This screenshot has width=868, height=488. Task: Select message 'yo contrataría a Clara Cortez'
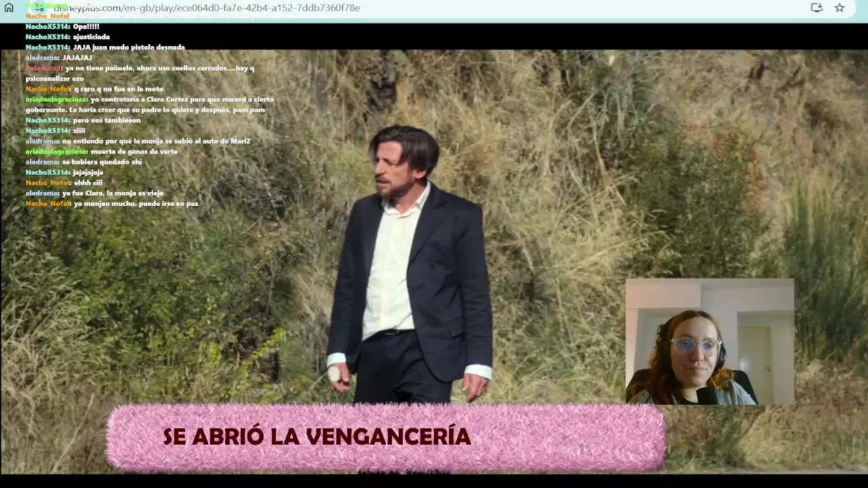click(150, 104)
